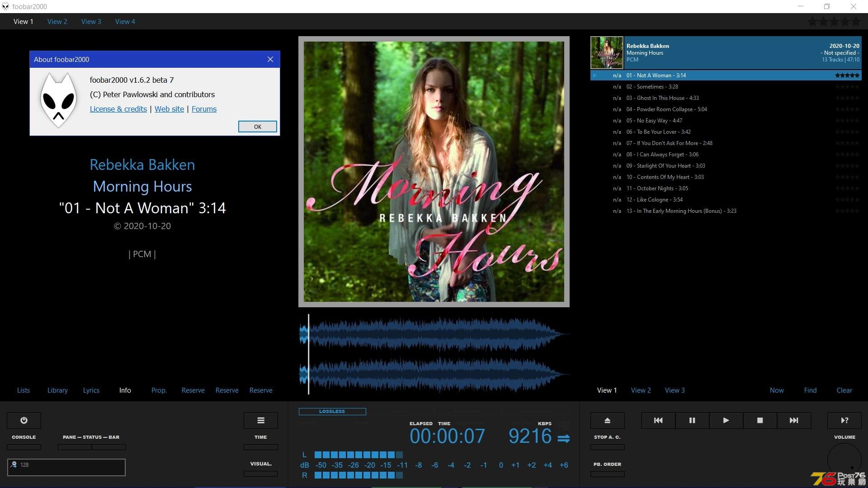868x488 pixels.
Task: Click the search magnifier icon in the search box
Action: pos(14,465)
